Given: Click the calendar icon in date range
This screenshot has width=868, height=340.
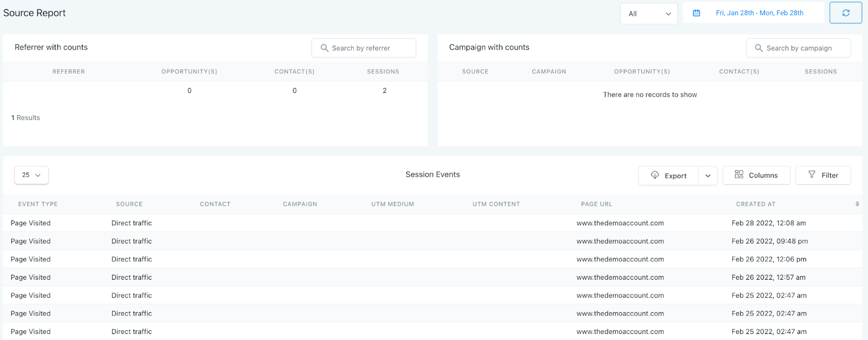Looking at the screenshot, I should [697, 13].
